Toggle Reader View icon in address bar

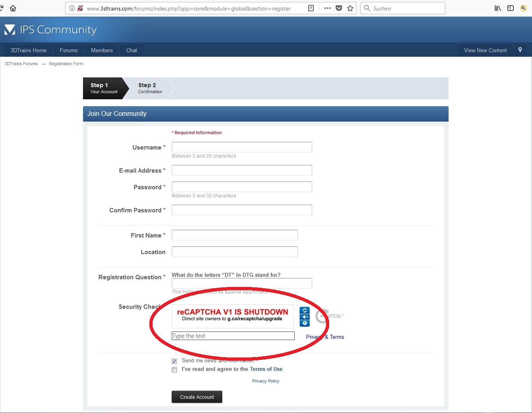pyautogui.click(x=311, y=8)
